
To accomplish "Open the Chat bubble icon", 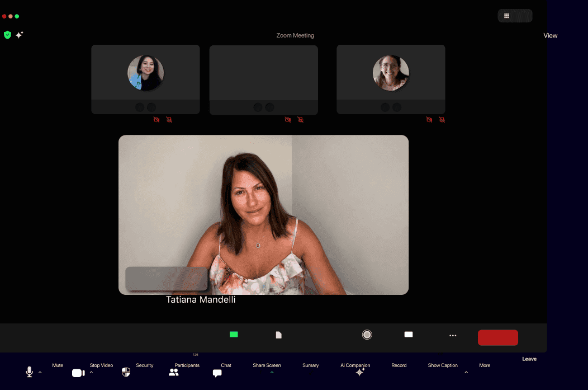I will pos(217,373).
